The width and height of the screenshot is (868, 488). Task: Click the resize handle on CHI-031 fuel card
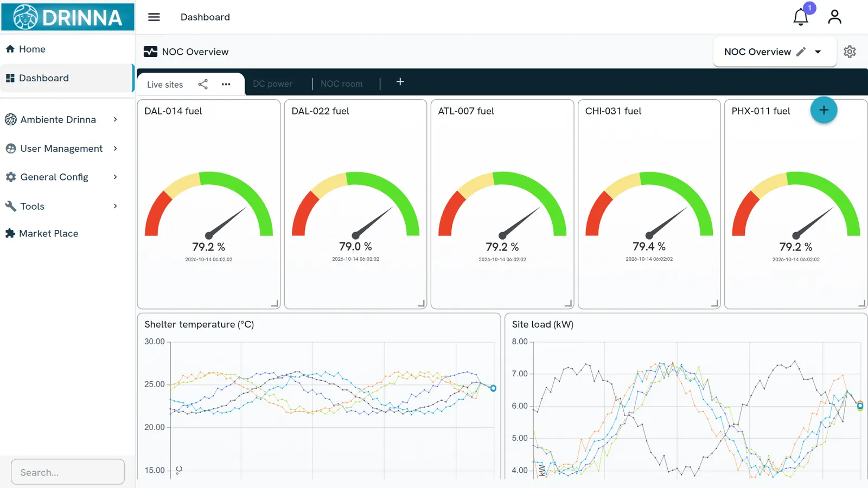715,304
